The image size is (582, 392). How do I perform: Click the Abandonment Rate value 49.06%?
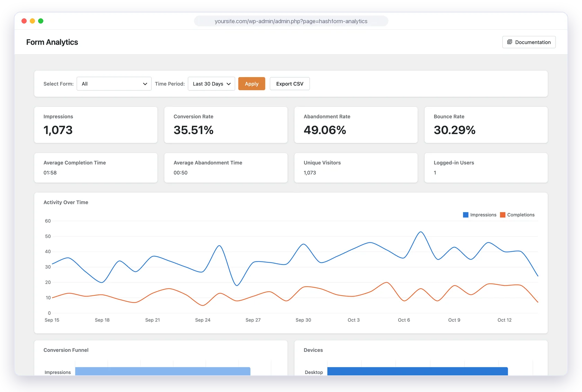pos(325,130)
